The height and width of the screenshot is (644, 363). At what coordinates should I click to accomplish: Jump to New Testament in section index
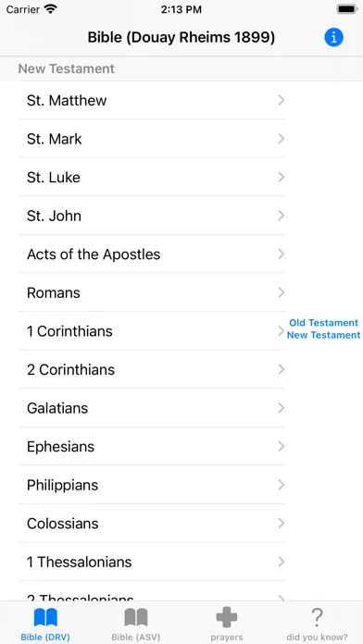(x=323, y=335)
